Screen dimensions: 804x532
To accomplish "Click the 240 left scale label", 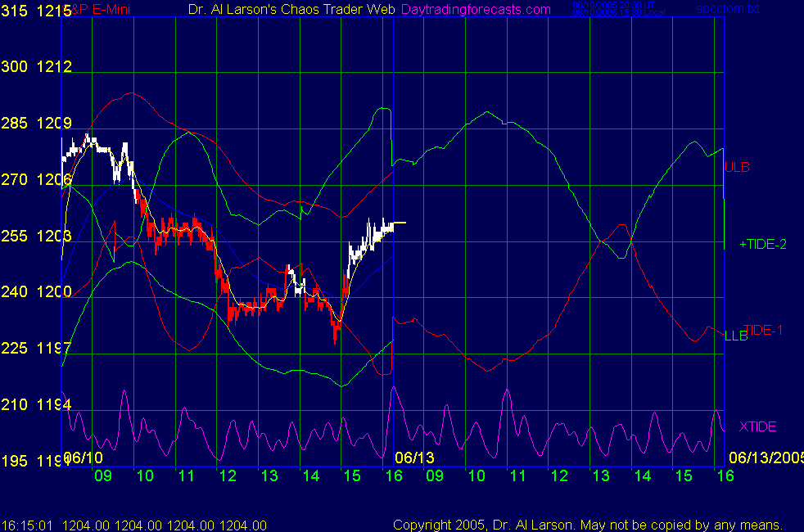I will 15,291.
